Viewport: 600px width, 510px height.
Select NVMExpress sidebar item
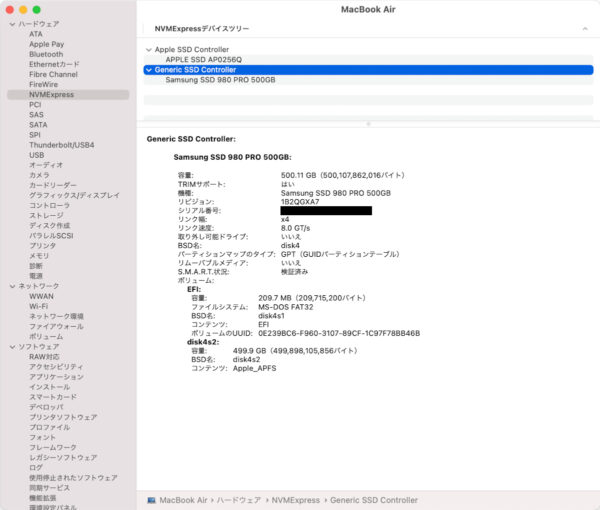tap(68, 95)
